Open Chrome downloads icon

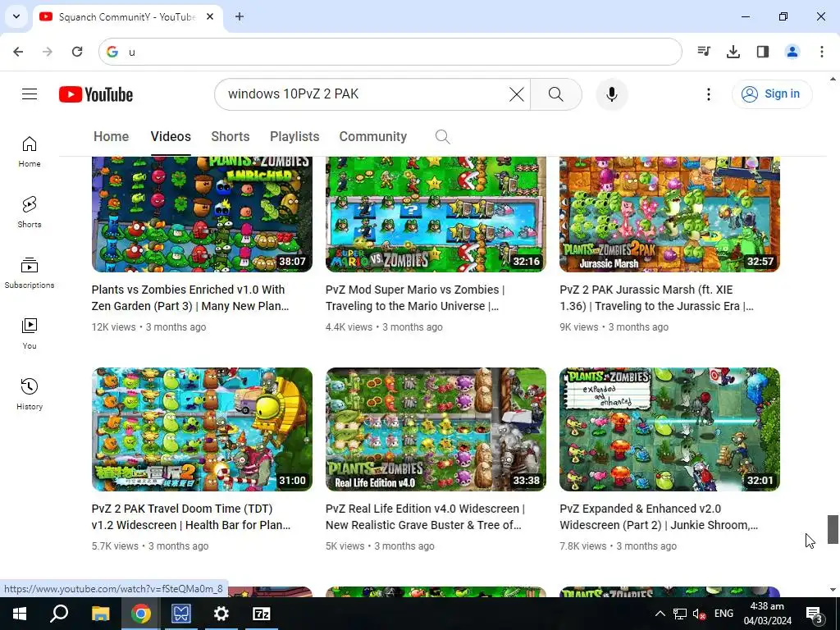pyautogui.click(x=733, y=52)
